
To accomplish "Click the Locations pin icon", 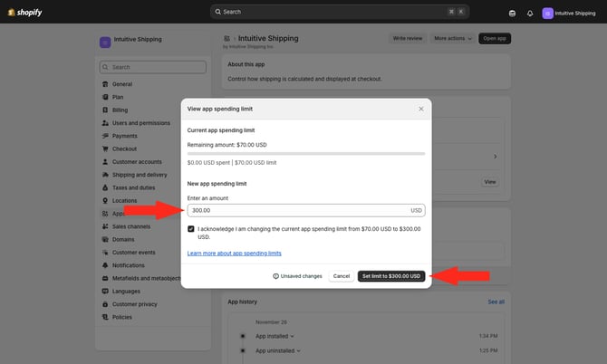I will pos(105,201).
